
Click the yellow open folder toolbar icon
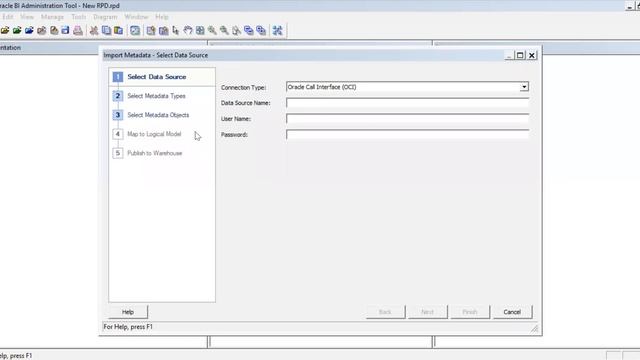click(5, 31)
